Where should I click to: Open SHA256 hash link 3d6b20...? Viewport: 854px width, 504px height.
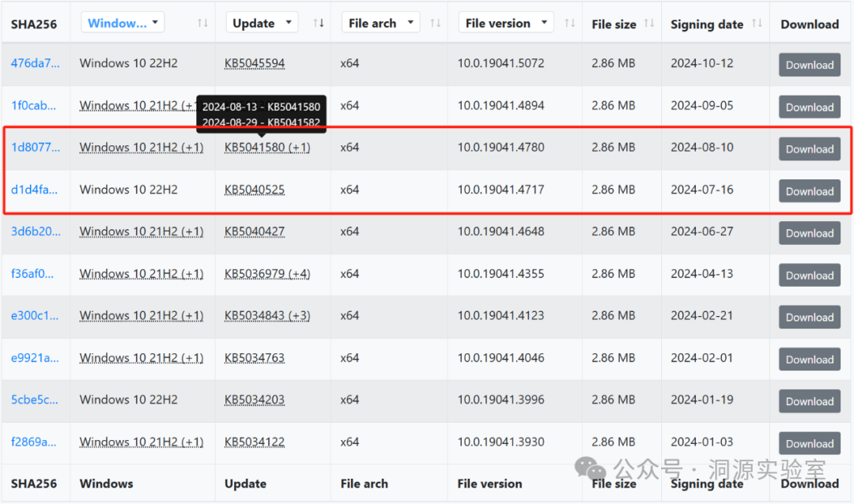[x=36, y=231]
